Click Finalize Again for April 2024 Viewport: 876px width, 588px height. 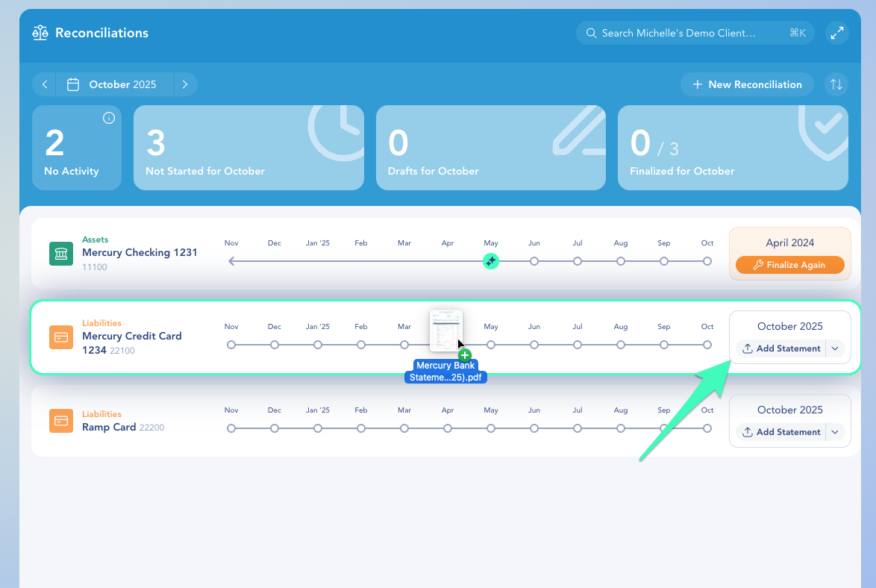[x=790, y=265]
